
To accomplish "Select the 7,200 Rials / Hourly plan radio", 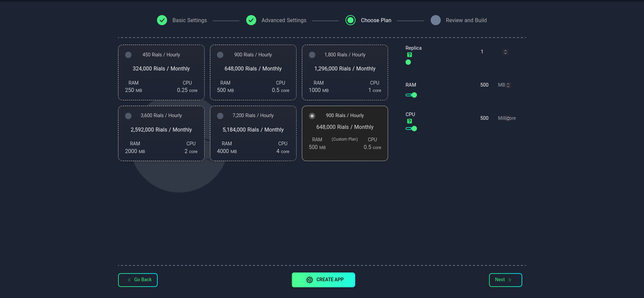I will click(x=220, y=116).
